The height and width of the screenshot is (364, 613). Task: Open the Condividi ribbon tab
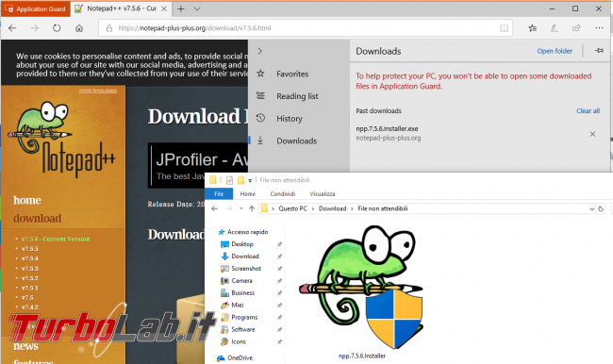[283, 193]
